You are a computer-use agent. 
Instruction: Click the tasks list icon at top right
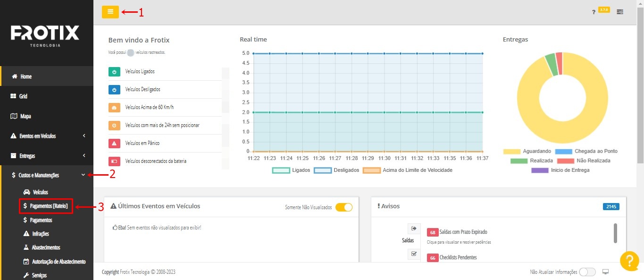point(619,12)
